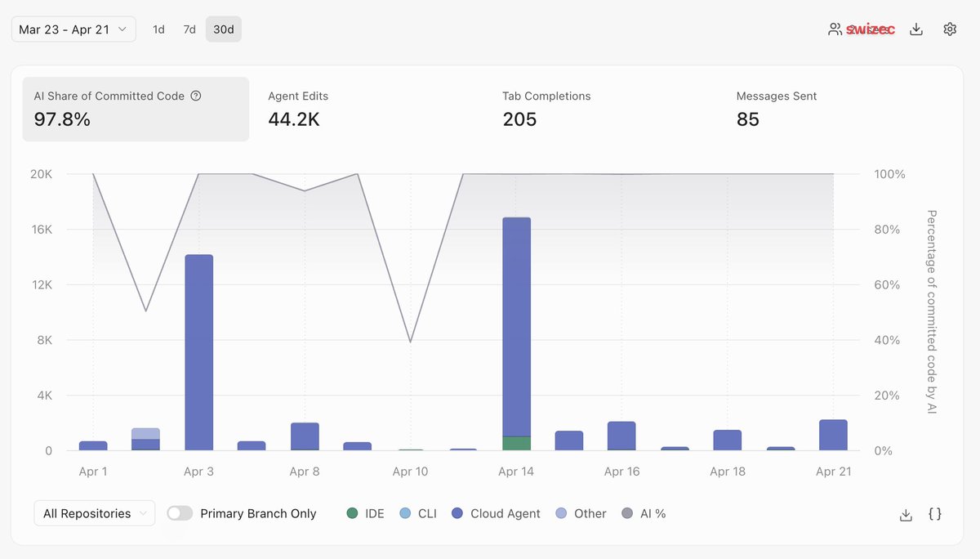Click the Apr 10 axis label
980x559 pixels.
(x=410, y=472)
